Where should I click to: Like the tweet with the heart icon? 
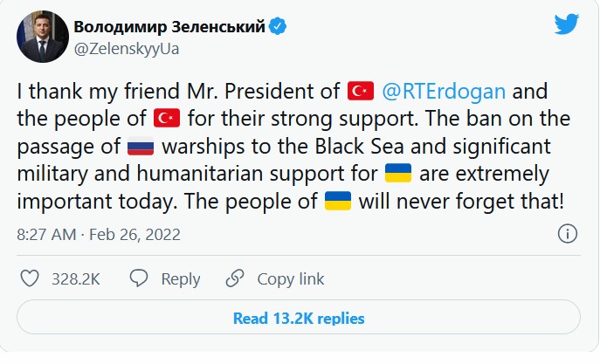click(x=28, y=279)
